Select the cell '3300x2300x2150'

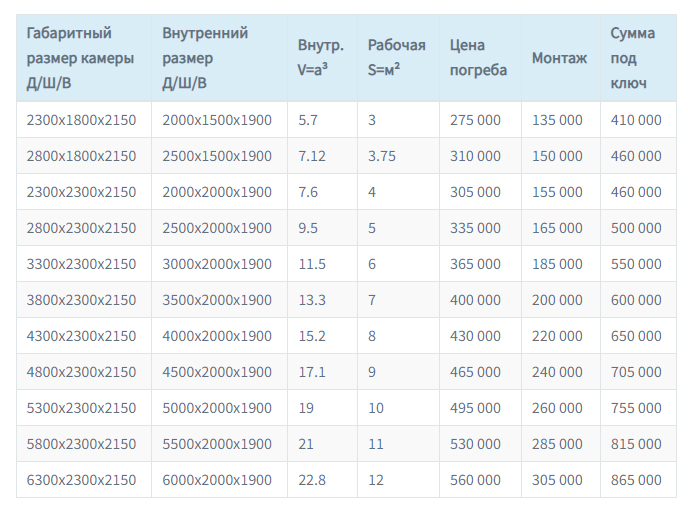[x=84, y=264]
